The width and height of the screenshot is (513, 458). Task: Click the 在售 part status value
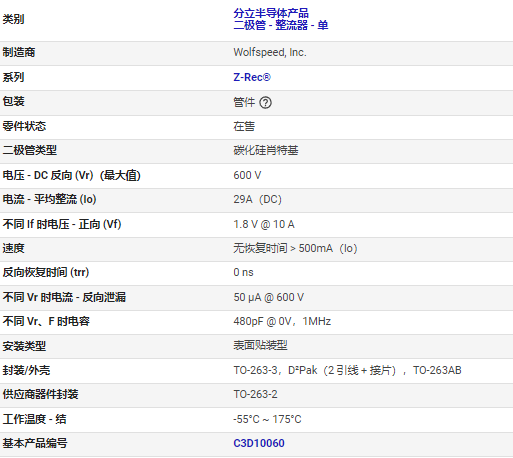click(x=244, y=127)
